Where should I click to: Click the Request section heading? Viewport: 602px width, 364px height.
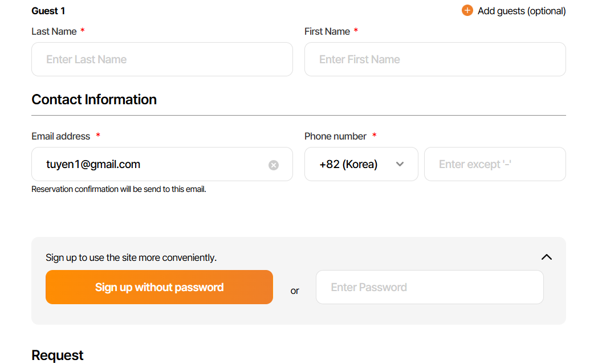point(58,355)
